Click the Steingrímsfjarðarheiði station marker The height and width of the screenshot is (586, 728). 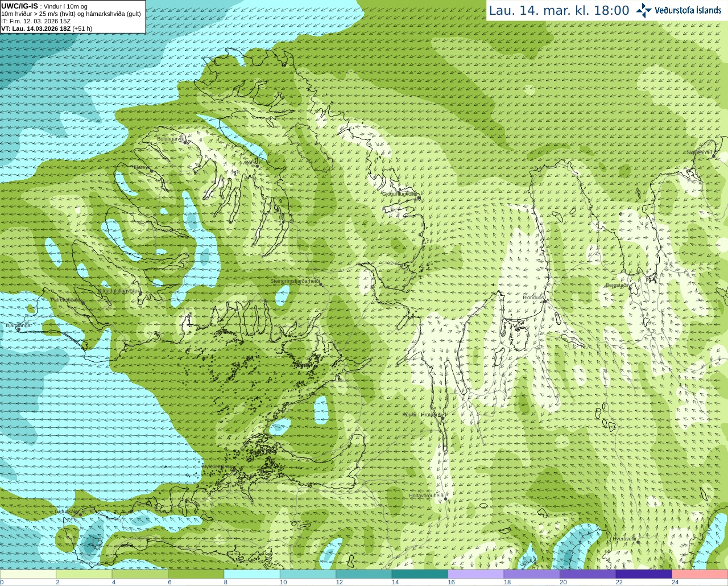tap(321, 285)
